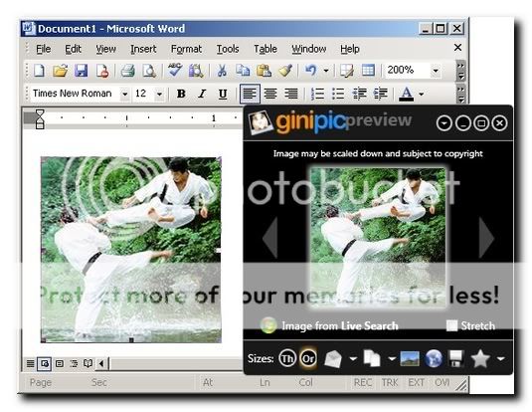This screenshot has height=412, width=532.
Task: Switch to Reading Layout view button
Action: pos(88,364)
